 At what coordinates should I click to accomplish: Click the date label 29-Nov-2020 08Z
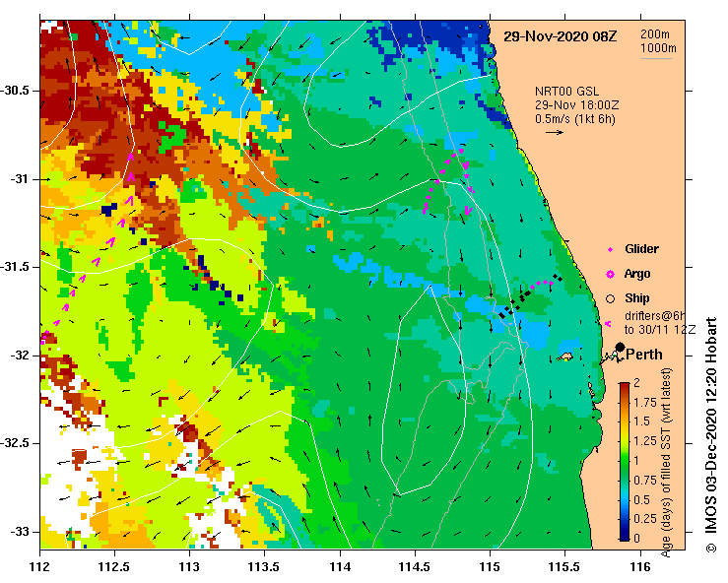pyautogui.click(x=560, y=36)
